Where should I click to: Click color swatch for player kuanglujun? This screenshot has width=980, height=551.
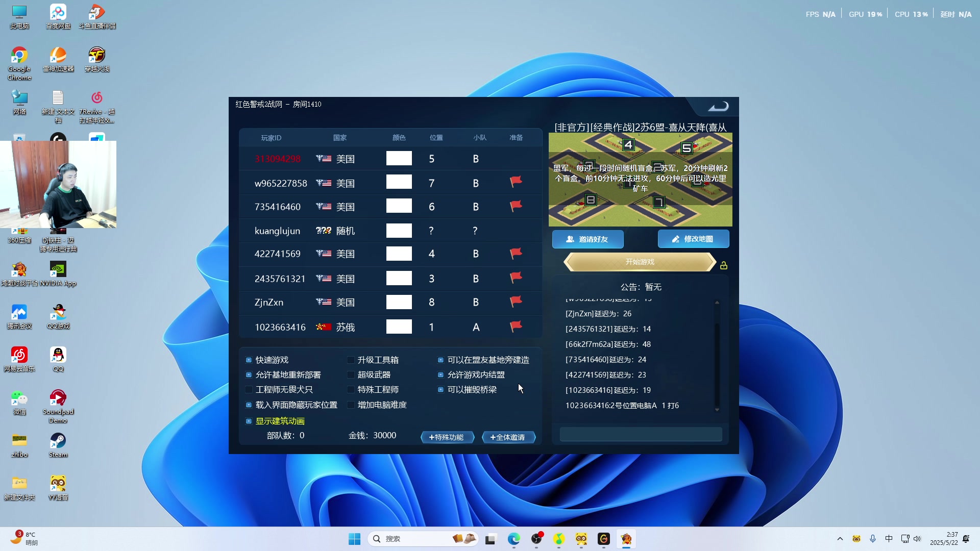coord(399,231)
